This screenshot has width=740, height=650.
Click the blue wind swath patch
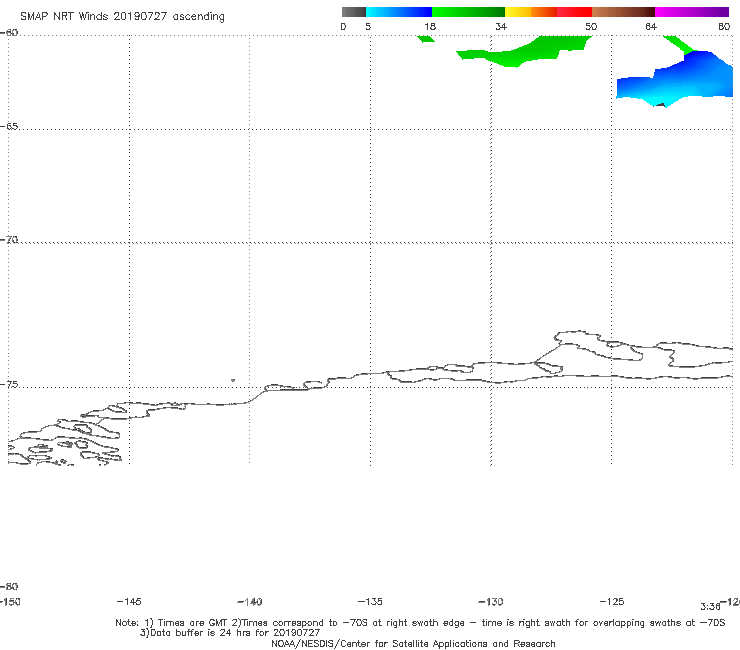click(x=675, y=79)
